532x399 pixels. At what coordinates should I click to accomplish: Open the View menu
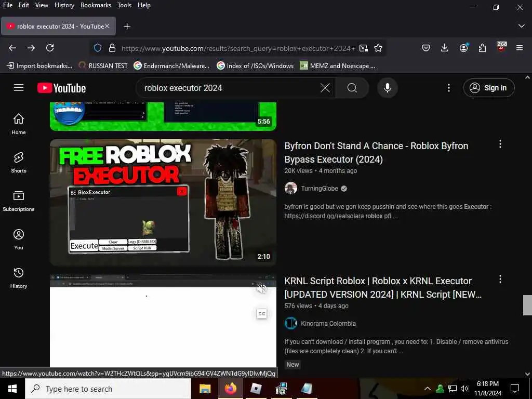pyautogui.click(x=42, y=5)
